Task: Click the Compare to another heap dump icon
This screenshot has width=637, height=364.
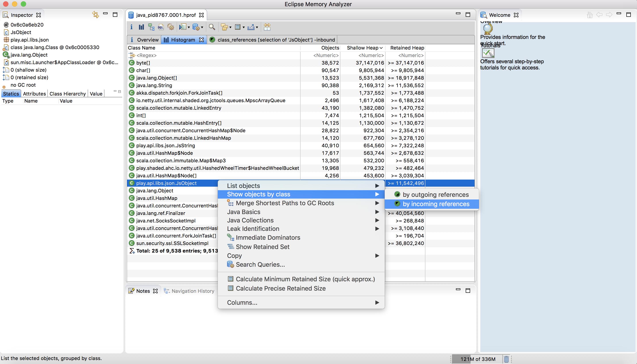Action: (x=267, y=27)
